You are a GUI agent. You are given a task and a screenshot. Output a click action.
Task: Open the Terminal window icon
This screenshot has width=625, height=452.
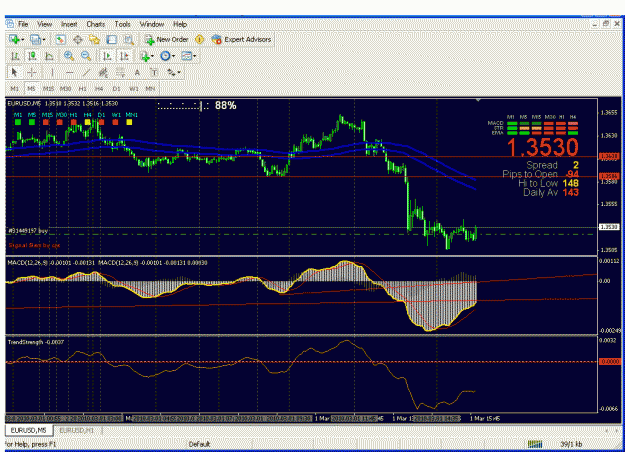pyautogui.click(x=112, y=39)
